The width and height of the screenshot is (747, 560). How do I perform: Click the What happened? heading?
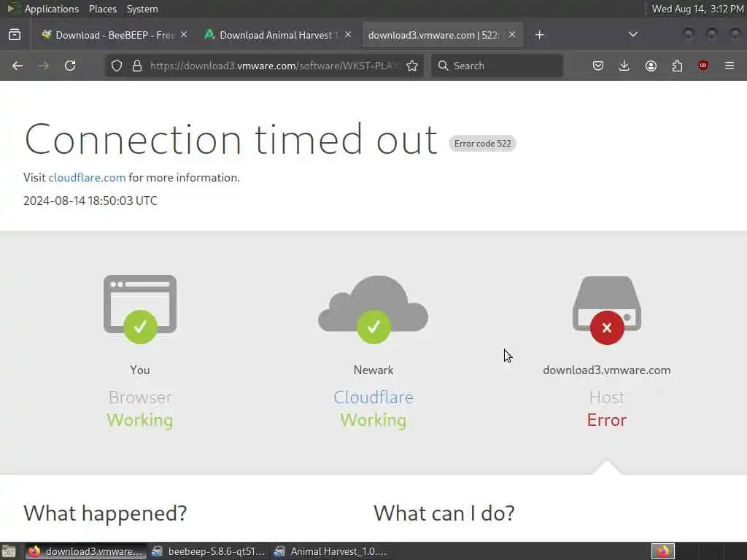click(105, 513)
